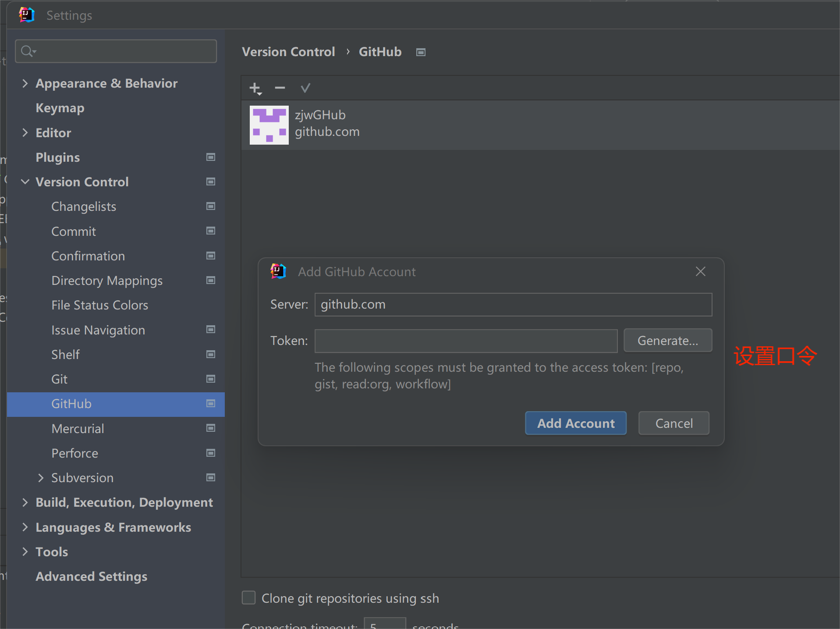This screenshot has height=629, width=840.
Task: Click Version Control breadcrumb link
Action: point(288,52)
